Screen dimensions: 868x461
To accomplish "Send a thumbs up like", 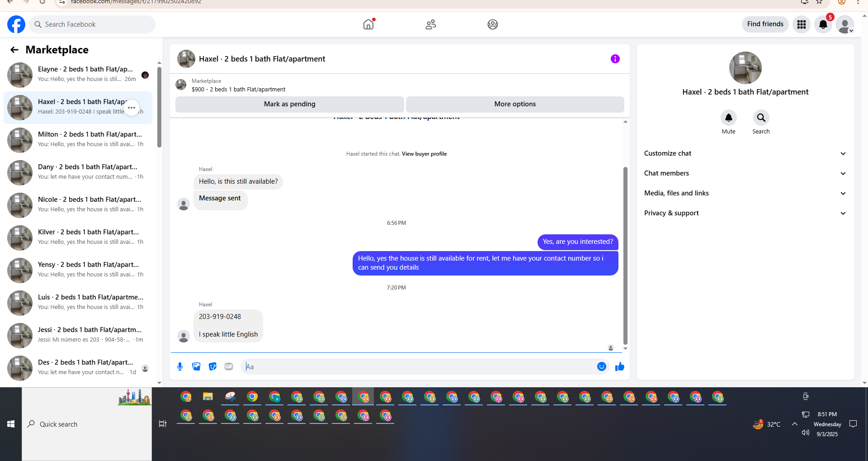I will point(620,366).
